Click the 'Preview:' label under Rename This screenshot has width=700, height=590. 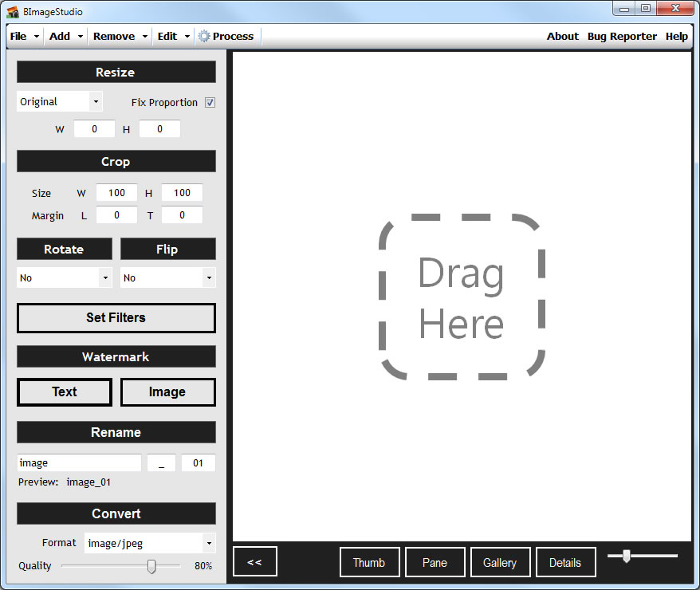click(x=38, y=482)
